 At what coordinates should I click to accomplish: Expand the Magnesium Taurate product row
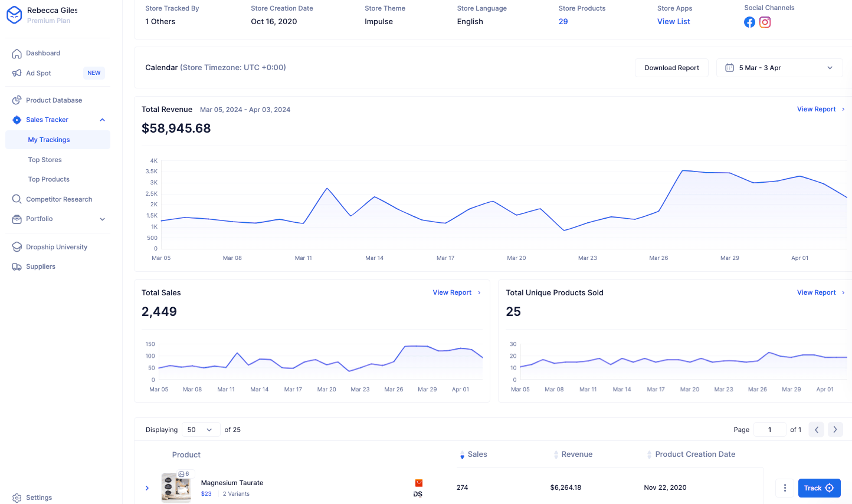[147, 488]
